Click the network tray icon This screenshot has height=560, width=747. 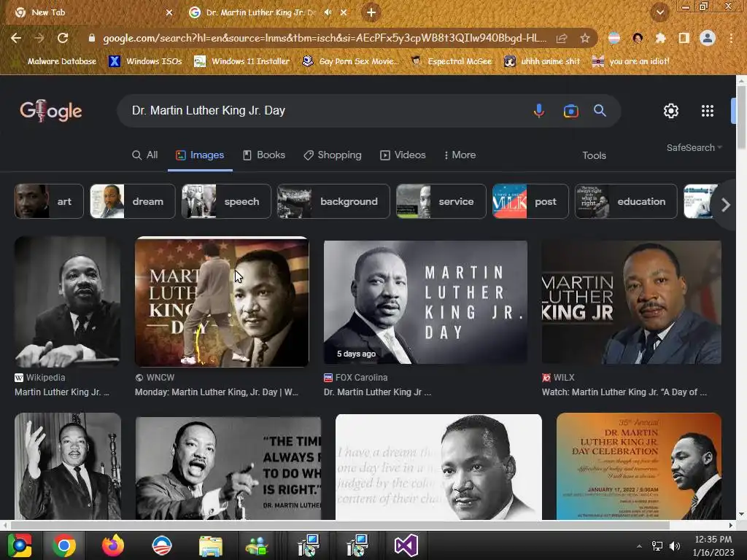click(657, 545)
